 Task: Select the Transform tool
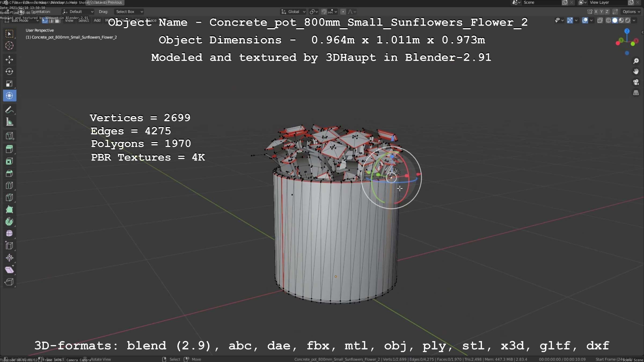click(x=9, y=96)
